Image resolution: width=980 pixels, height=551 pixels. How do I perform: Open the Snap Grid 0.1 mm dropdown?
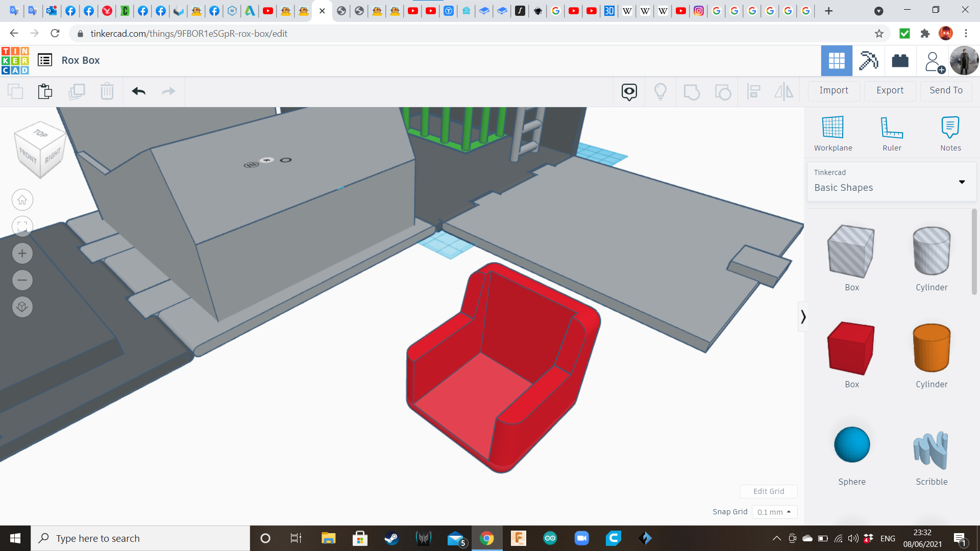(x=774, y=512)
